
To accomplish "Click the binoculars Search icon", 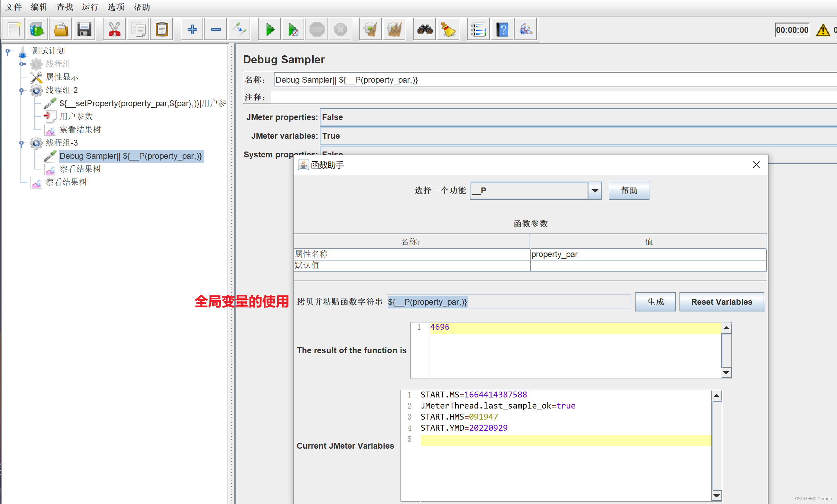I will 425,30.
